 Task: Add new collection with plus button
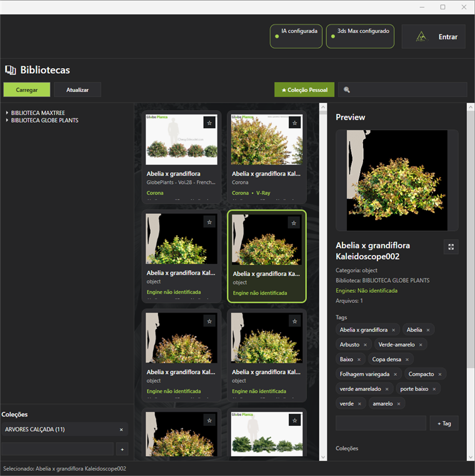click(x=122, y=449)
